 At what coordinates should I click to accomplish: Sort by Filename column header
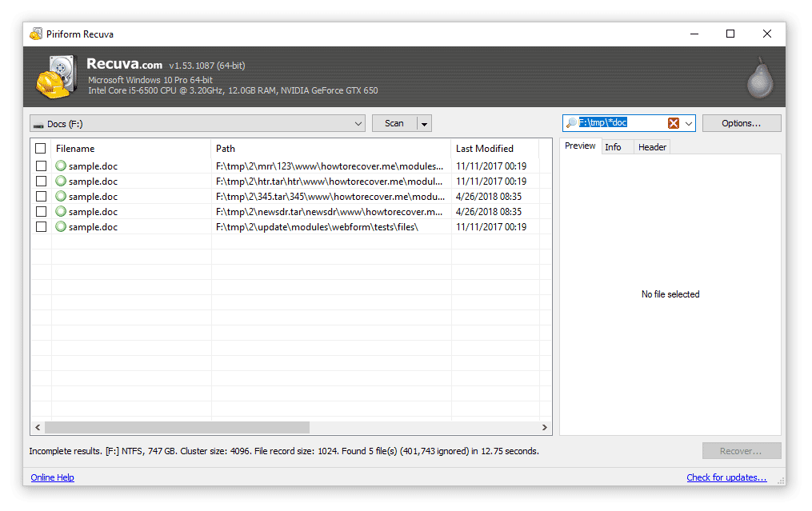(130, 149)
